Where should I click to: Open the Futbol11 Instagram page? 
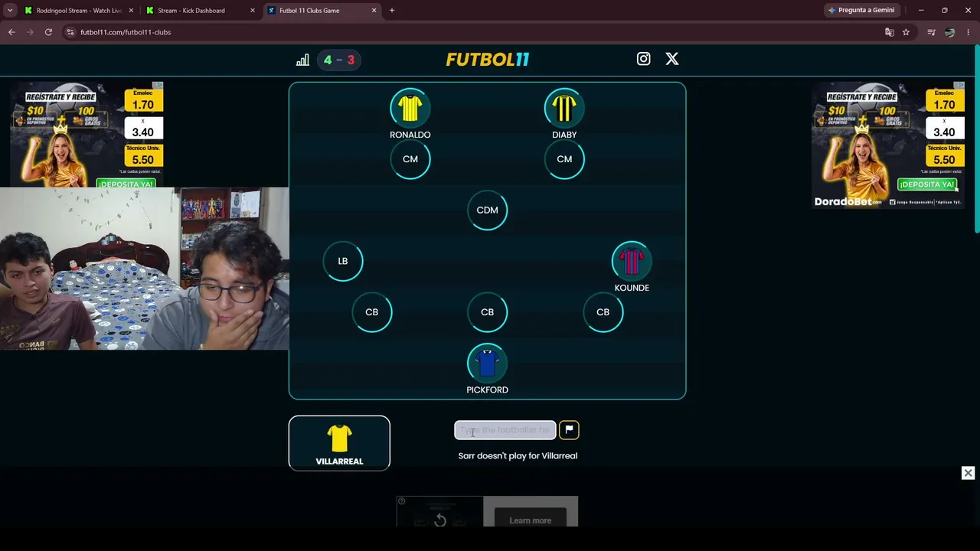pos(643,59)
